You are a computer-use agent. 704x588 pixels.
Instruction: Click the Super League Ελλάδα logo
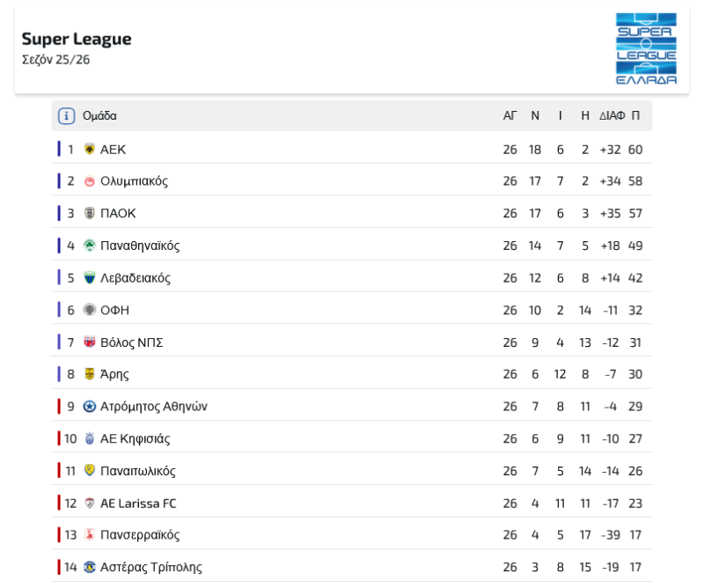[x=646, y=48]
